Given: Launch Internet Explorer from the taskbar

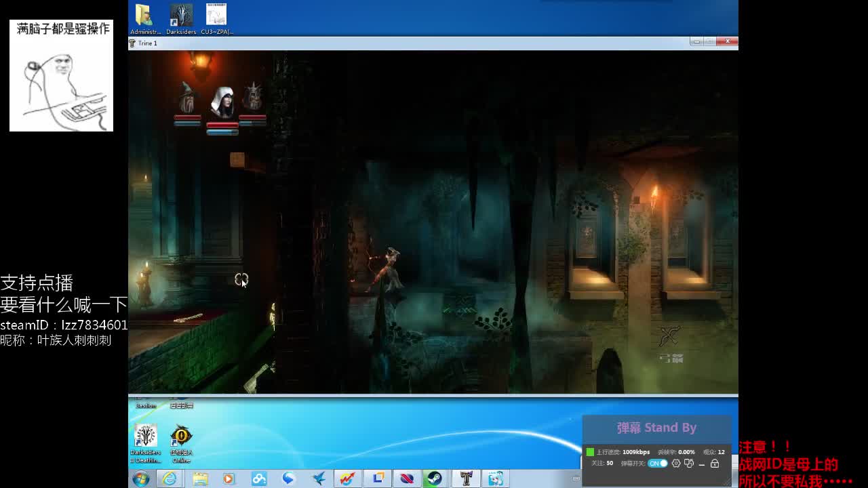Looking at the screenshot, I should click(x=170, y=479).
